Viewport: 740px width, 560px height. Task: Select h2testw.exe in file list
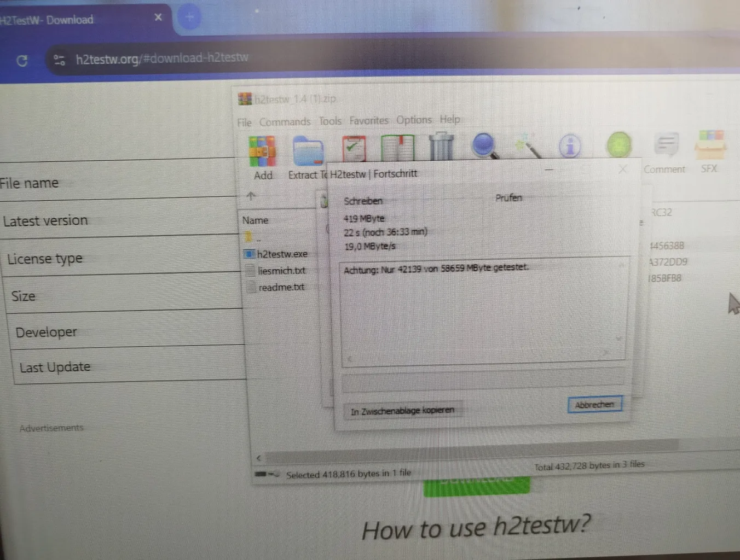282,254
